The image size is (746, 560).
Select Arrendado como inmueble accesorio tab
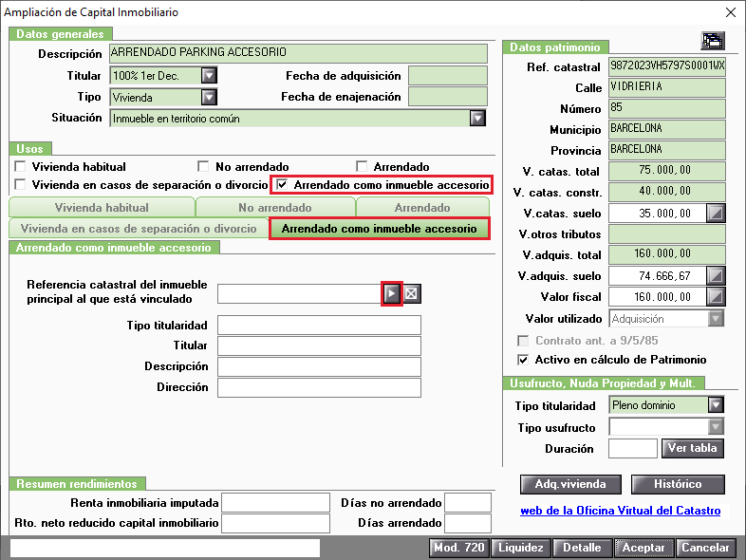380,229
